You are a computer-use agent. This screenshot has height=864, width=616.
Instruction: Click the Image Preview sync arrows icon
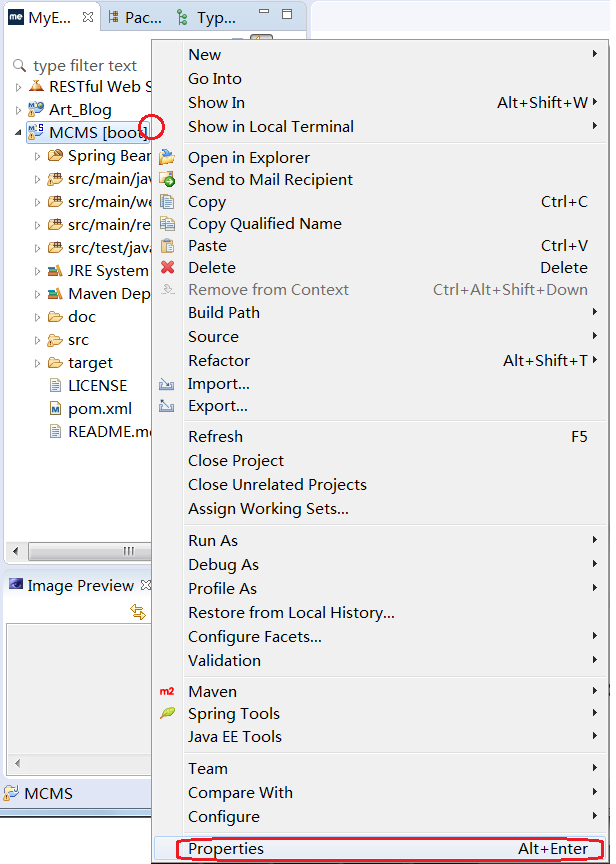pos(138,612)
